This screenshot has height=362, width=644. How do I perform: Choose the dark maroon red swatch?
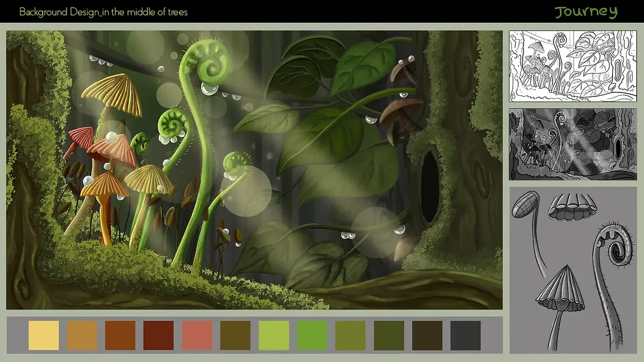click(159, 335)
